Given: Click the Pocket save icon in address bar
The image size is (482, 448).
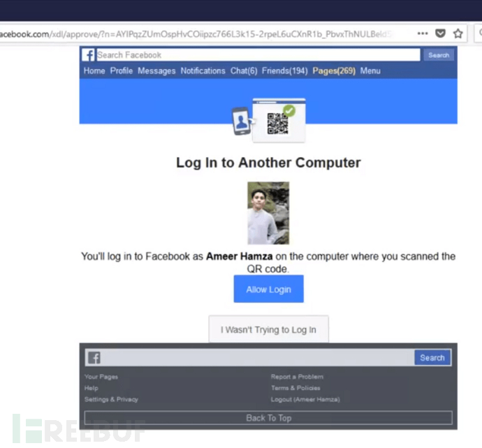Looking at the screenshot, I should (441, 33).
